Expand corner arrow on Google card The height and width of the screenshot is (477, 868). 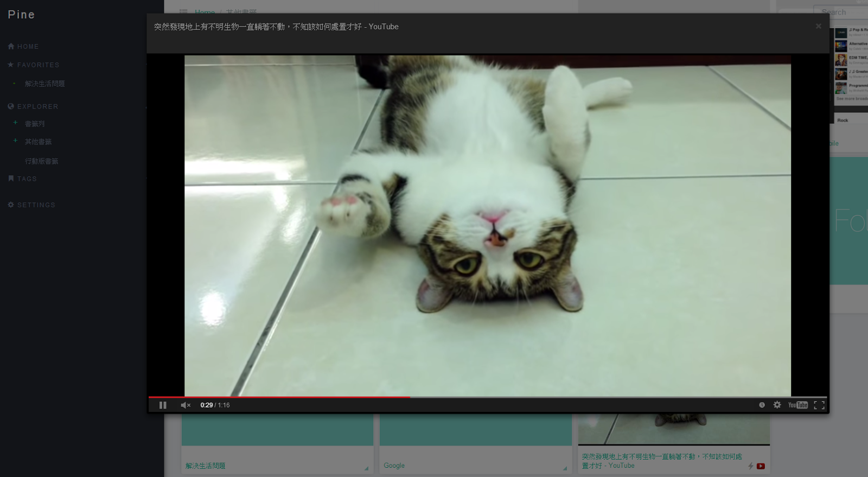point(565,468)
